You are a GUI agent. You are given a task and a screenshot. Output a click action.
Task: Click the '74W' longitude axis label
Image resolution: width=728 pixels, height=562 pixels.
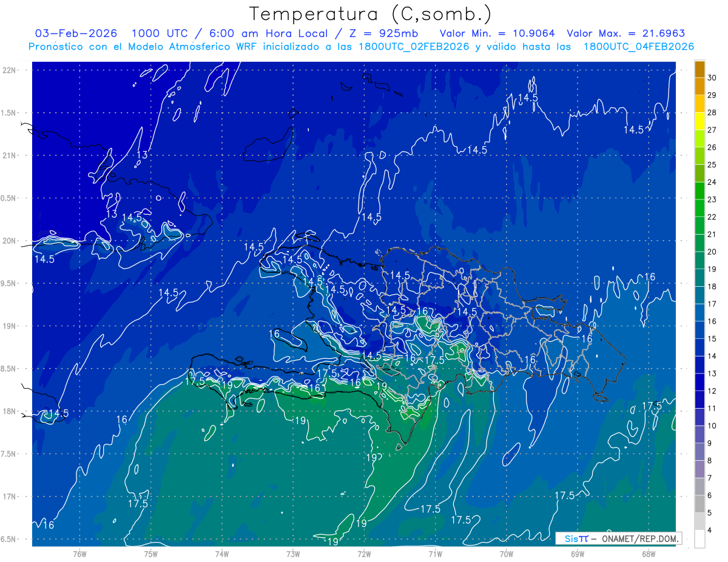(222, 554)
